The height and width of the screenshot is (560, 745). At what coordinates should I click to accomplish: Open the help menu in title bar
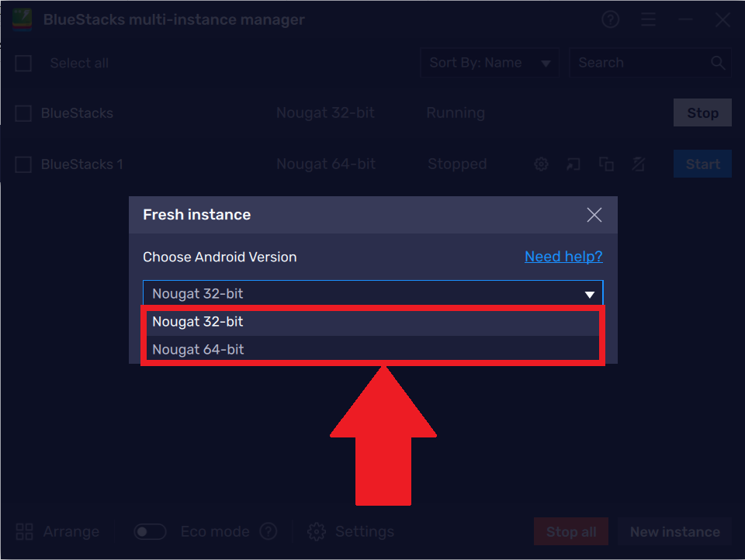coord(610,19)
